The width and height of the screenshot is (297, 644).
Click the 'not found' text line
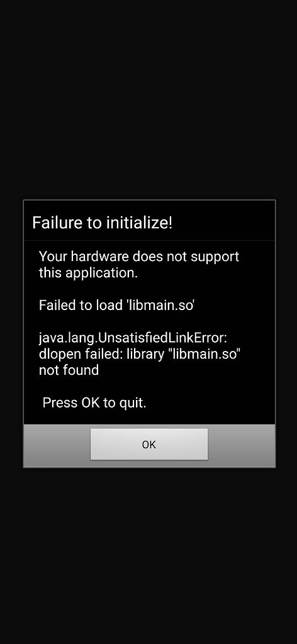[69, 370]
